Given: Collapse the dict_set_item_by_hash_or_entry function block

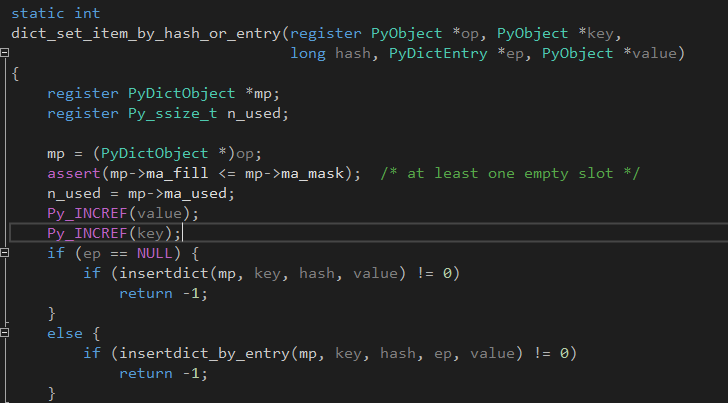Looking at the screenshot, I should (x=4, y=52).
